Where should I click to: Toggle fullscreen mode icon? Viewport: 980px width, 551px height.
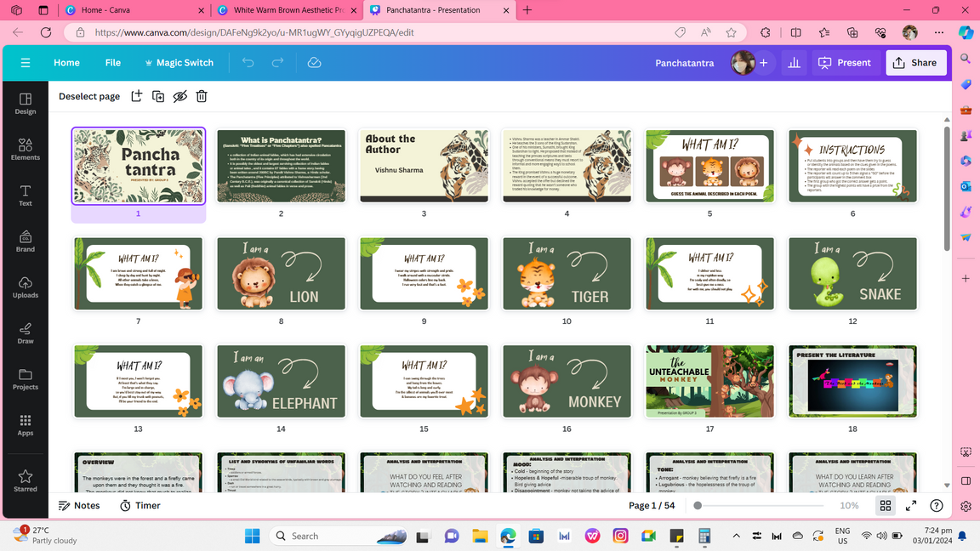pos(911,505)
